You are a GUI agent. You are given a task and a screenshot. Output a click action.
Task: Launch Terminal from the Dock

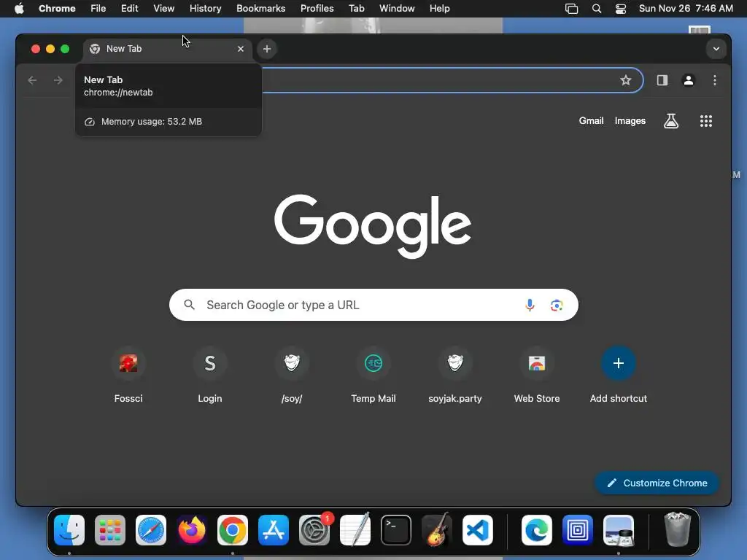[x=396, y=530]
